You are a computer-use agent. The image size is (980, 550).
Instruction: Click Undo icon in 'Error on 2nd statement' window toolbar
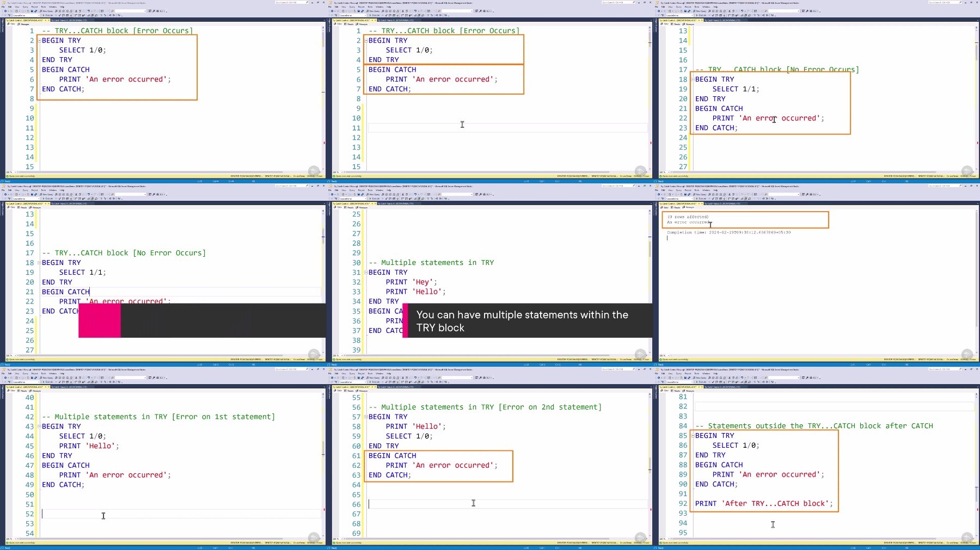click(x=415, y=378)
